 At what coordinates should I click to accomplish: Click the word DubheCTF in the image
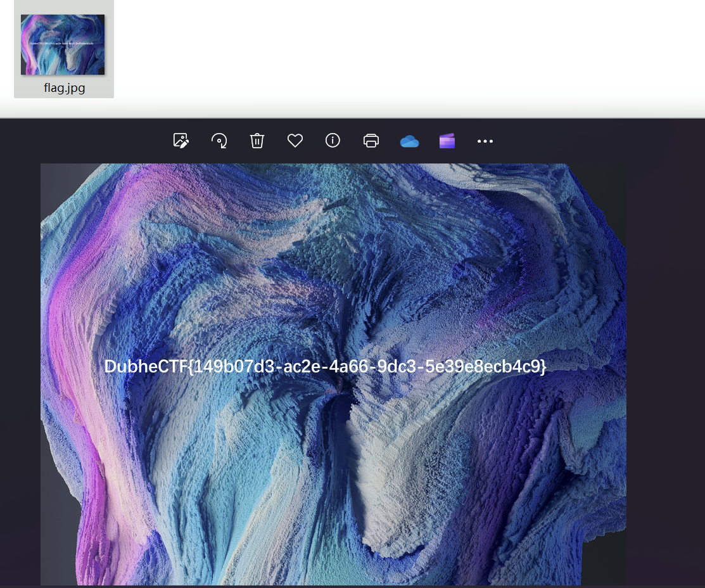click(146, 366)
